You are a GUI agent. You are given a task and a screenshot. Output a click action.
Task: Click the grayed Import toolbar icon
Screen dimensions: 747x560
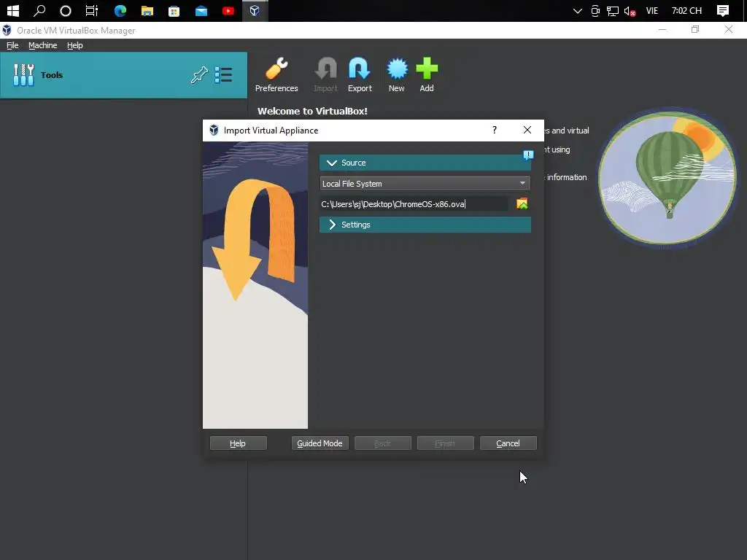(325, 75)
